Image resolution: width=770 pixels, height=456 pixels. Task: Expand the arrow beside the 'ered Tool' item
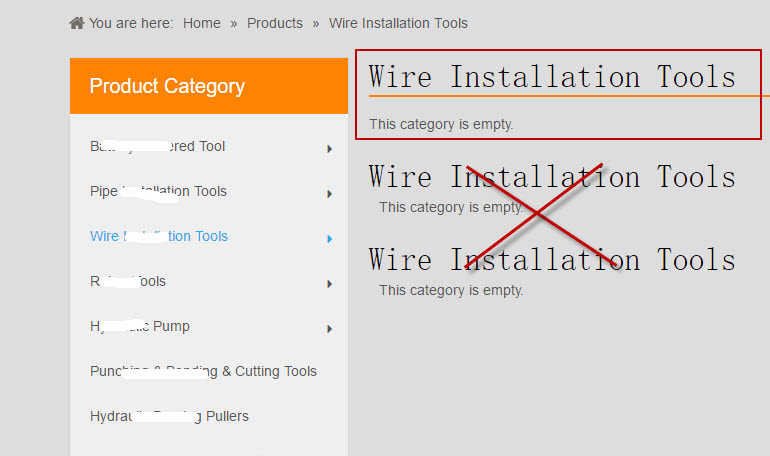coord(329,149)
